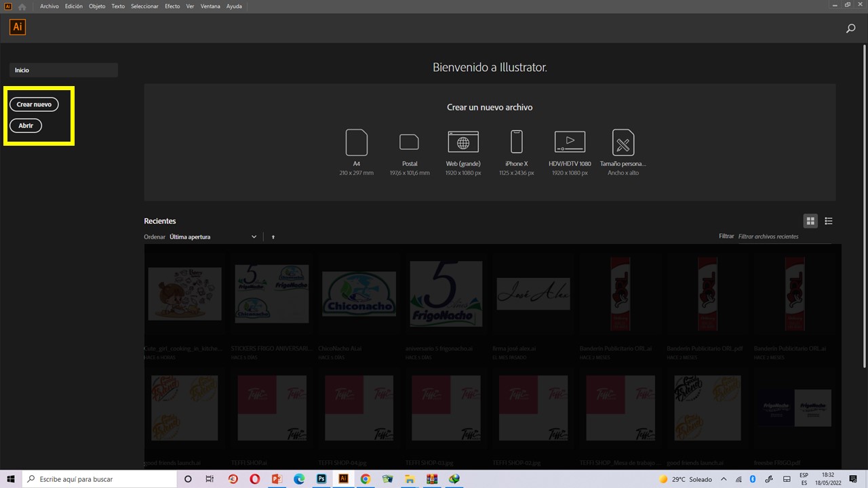Image resolution: width=868 pixels, height=488 pixels.
Task: Open WinRAR from the taskbar
Action: pyautogui.click(x=432, y=479)
